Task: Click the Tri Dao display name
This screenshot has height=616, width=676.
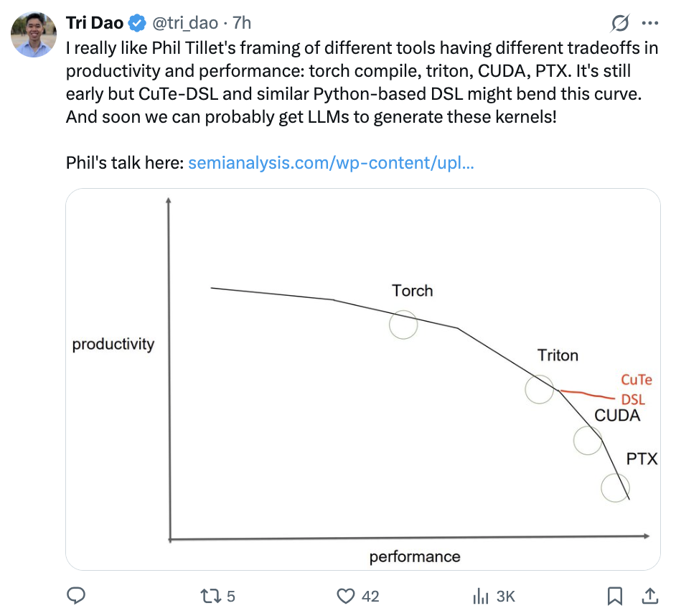Action: (x=95, y=23)
